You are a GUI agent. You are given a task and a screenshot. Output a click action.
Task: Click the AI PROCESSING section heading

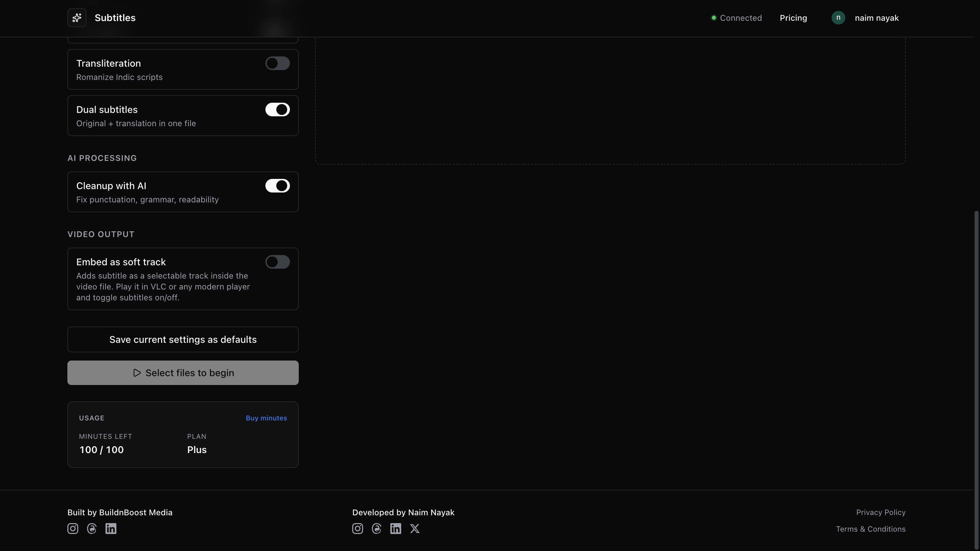point(102,158)
